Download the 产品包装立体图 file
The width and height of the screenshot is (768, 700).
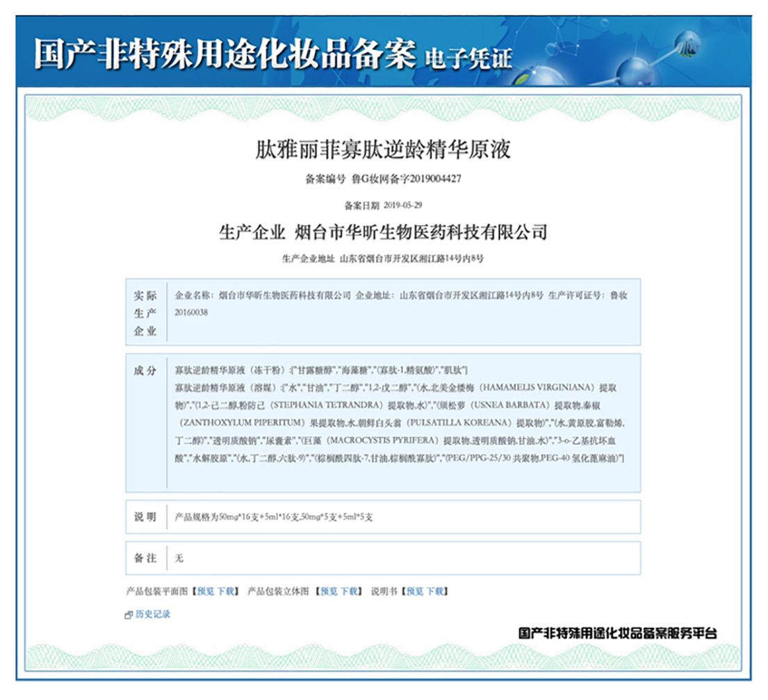[349, 592]
